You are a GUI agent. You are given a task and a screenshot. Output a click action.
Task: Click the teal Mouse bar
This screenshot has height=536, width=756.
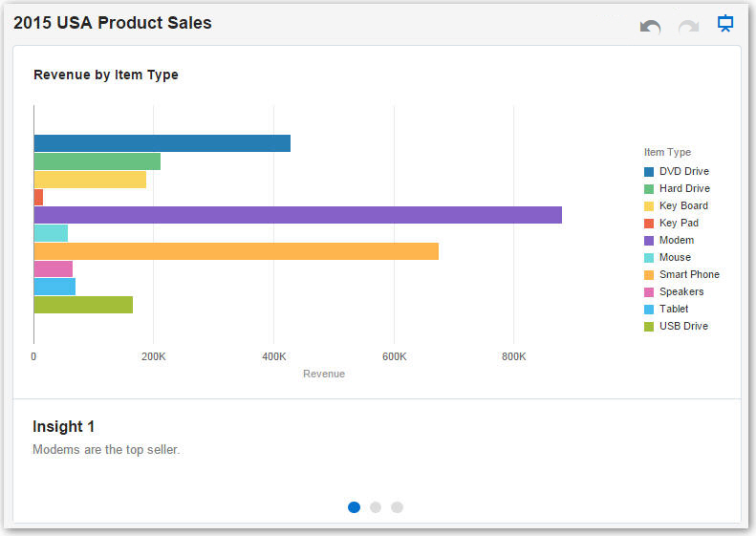click(x=51, y=233)
